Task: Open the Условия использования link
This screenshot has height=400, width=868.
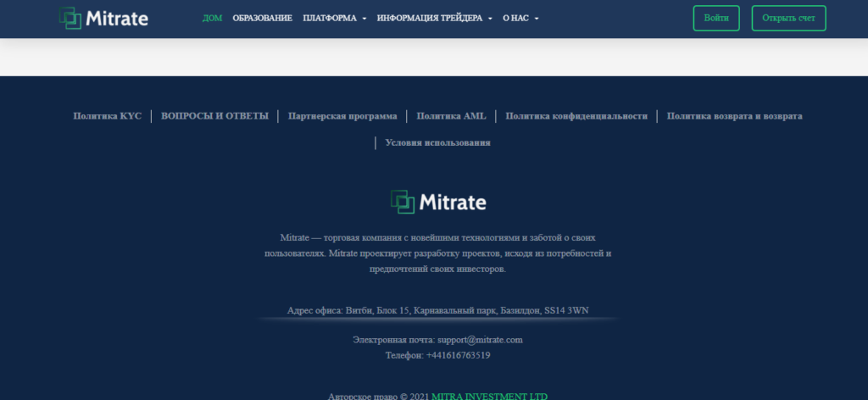Action: click(x=438, y=142)
